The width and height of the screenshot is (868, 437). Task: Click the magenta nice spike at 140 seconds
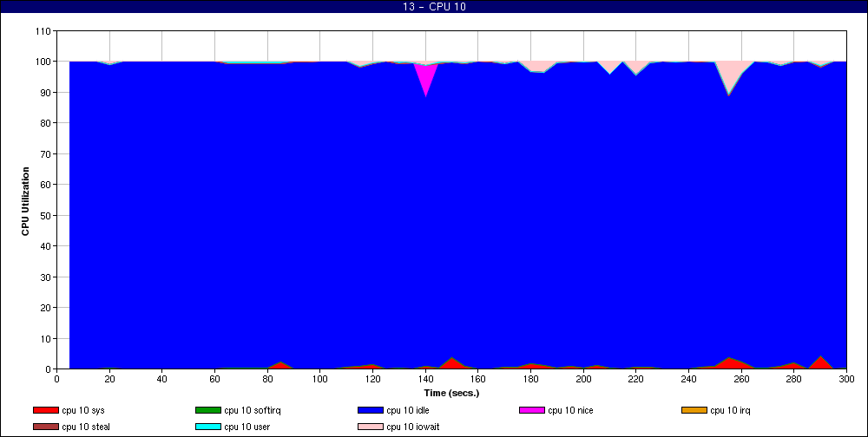pyautogui.click(x=425, y=77)
